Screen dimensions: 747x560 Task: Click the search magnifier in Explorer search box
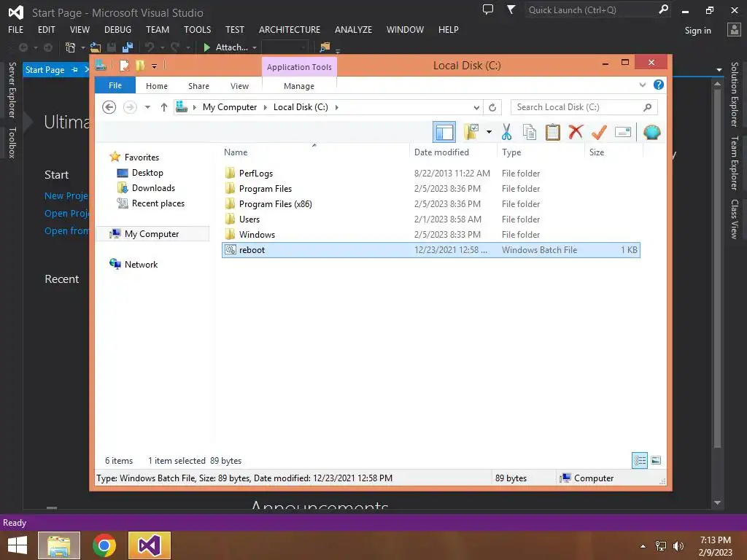coord(647,107)
